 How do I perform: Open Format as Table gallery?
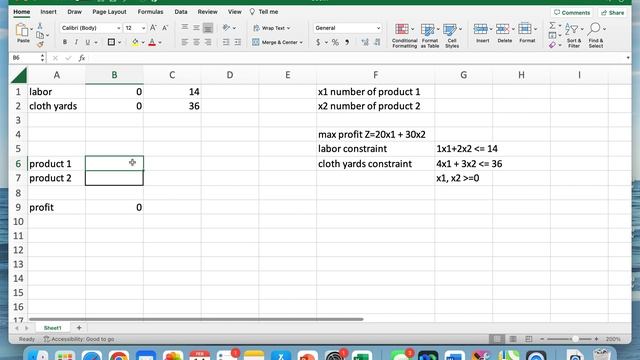pos(429,36)
